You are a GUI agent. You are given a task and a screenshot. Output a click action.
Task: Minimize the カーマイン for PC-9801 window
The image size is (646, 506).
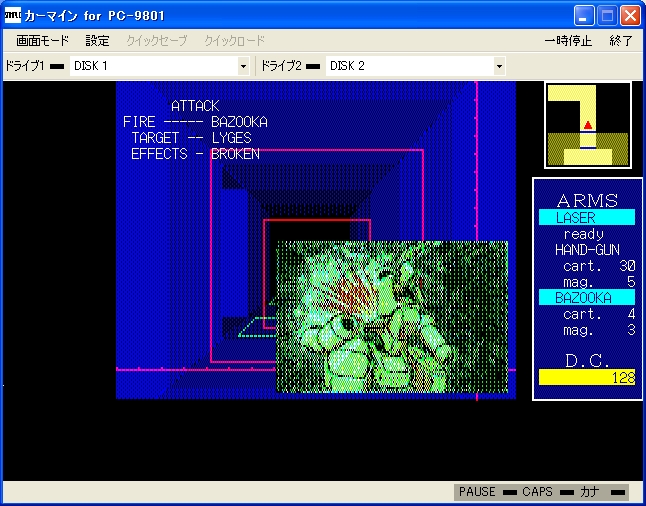click(584, 16)
